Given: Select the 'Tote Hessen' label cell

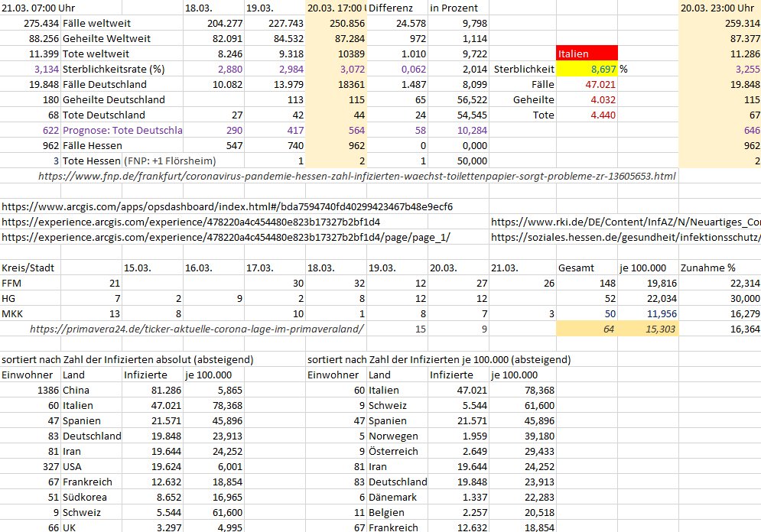Looking at the screenshot, I should (92, 161).
